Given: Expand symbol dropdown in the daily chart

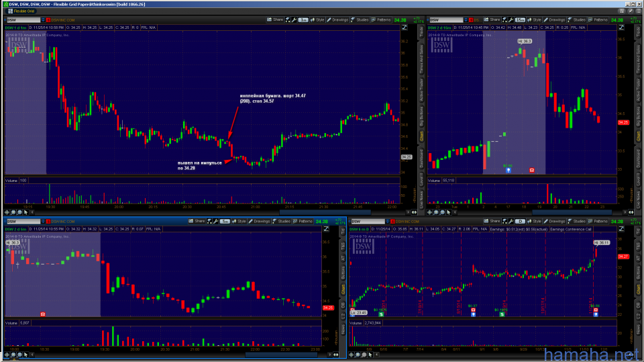Looking at the screenshot, I should point(387,222).
